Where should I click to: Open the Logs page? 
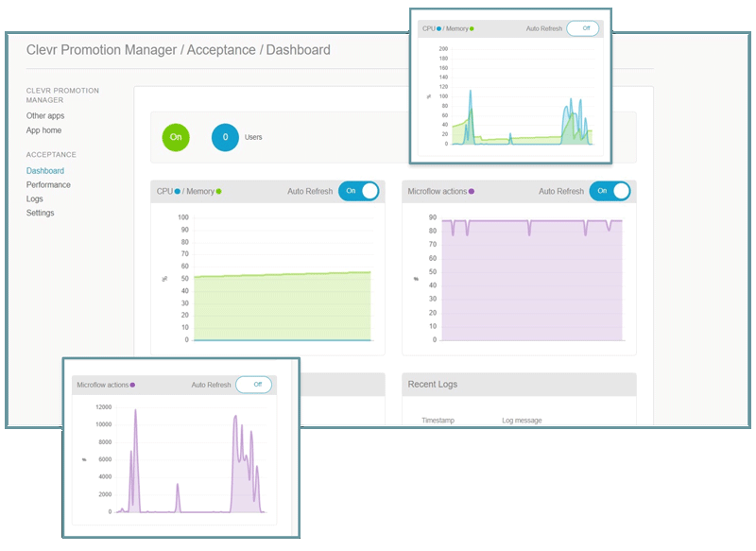pyautogui.click(x=35, y=198)
